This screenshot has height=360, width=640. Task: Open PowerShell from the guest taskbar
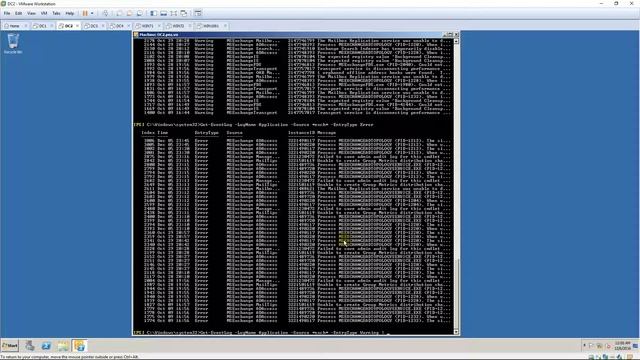(x=46, y=346)
